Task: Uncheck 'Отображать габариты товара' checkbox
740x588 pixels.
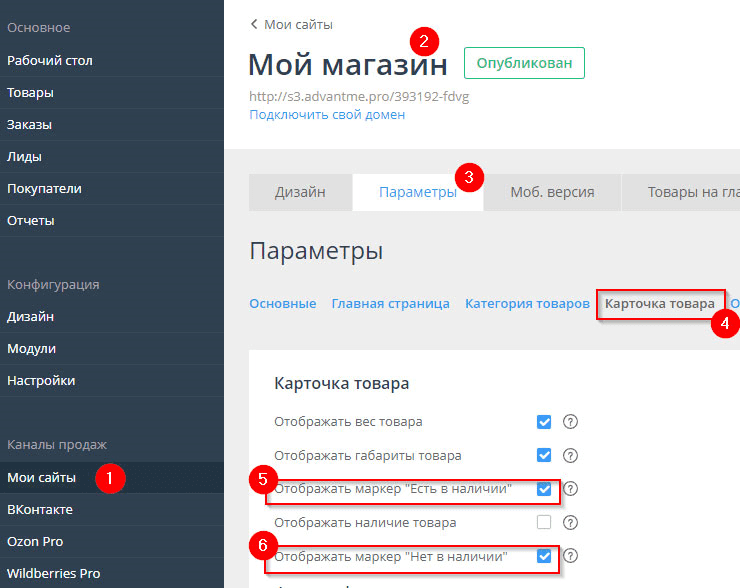Action: [544, 456]
